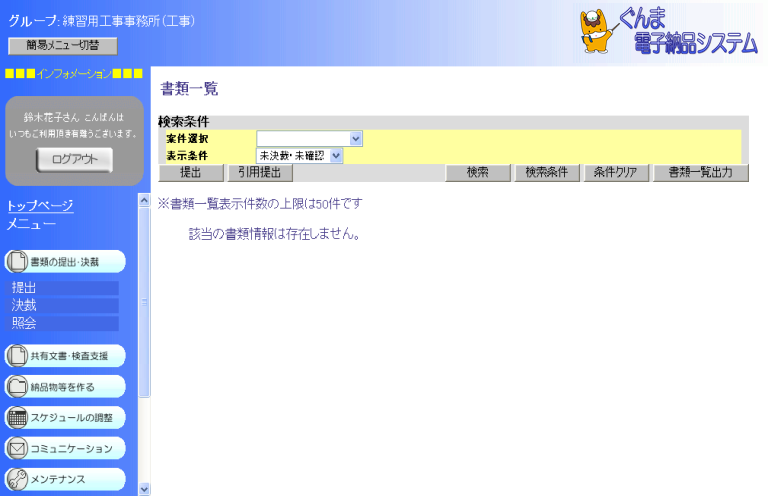Click the 検索 button

tap(478, 172)
